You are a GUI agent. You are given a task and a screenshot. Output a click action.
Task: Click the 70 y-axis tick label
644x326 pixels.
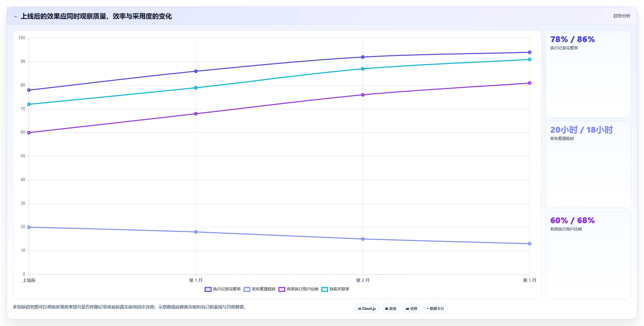23,109
